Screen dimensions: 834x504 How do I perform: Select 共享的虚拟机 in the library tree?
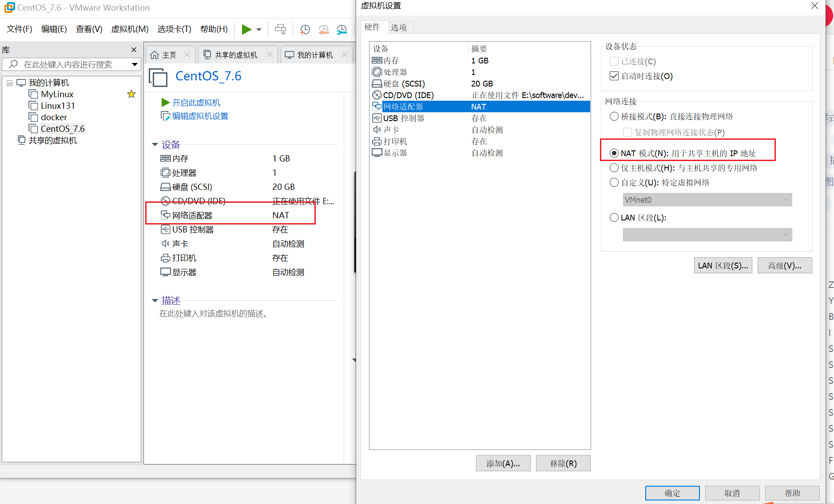[52, 140]
